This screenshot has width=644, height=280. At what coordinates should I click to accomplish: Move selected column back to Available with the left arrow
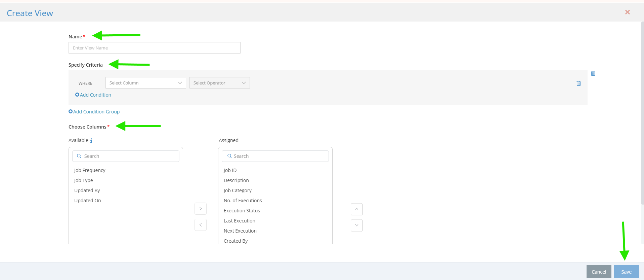pos(201,225)
